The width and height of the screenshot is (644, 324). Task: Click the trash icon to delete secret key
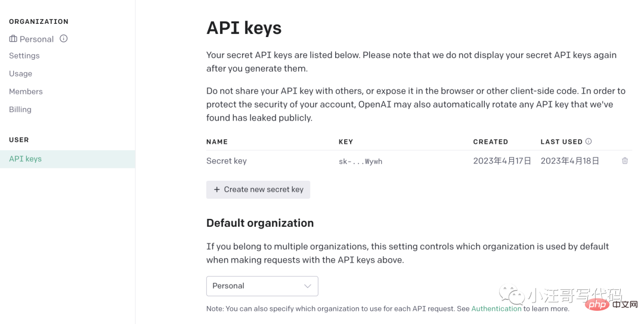624,161
